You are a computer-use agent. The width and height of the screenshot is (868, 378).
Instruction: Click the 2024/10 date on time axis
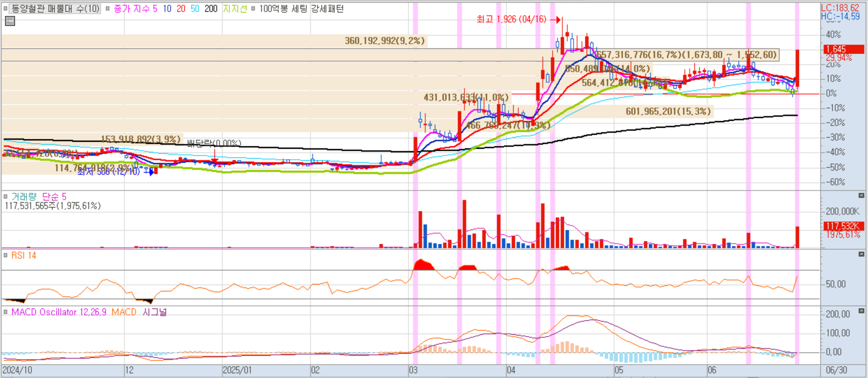point(17,370)
